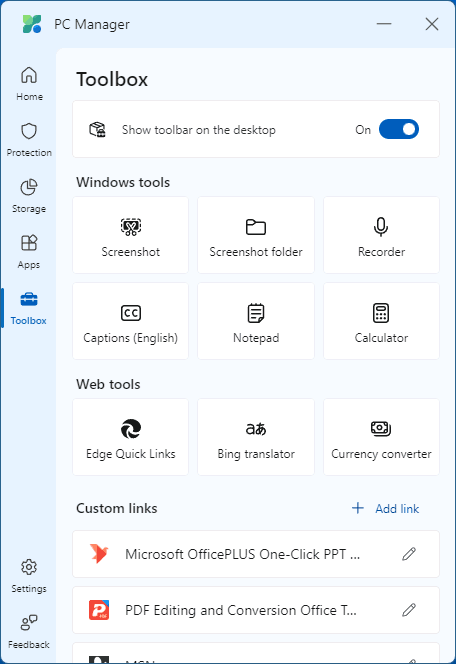Click the Toolbox page heading

pos(112,80)
